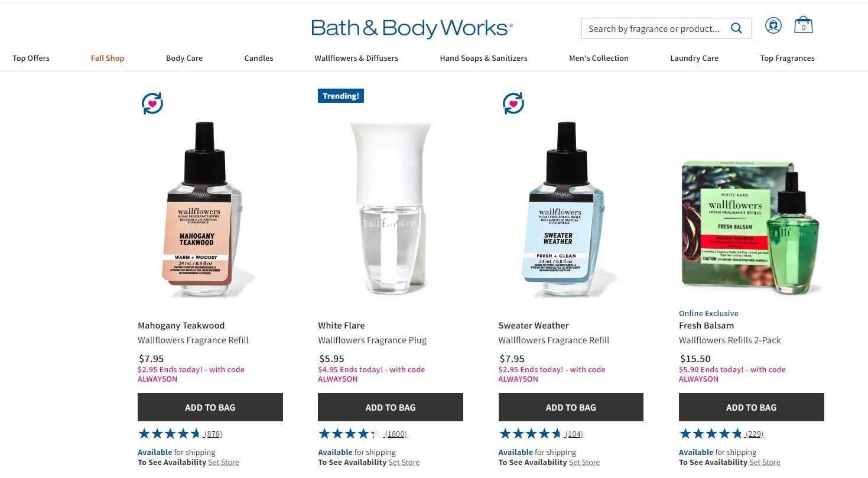Viewport: 868px width, 478px height.
Task: Add White Flare plug to bag
Action: 391,407
